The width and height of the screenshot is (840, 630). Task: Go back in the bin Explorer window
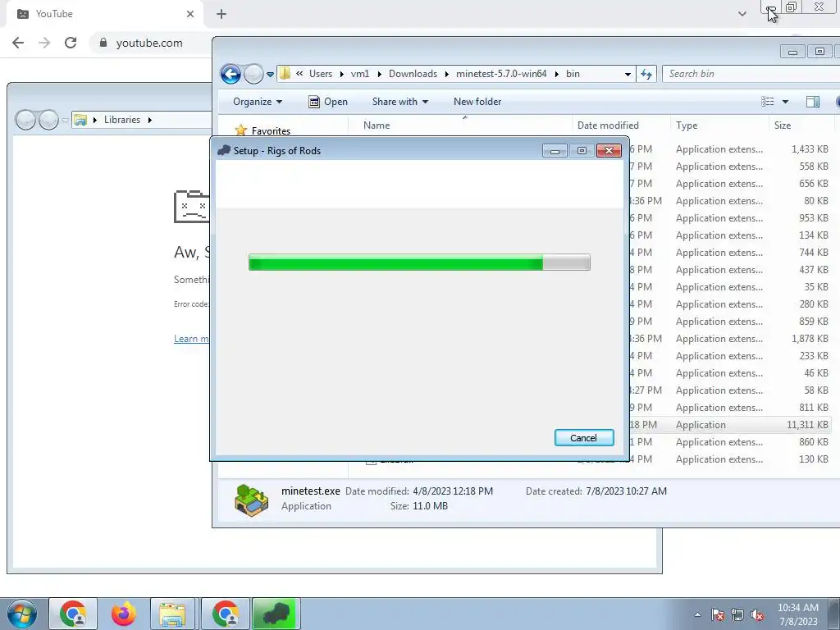point(231,74)
